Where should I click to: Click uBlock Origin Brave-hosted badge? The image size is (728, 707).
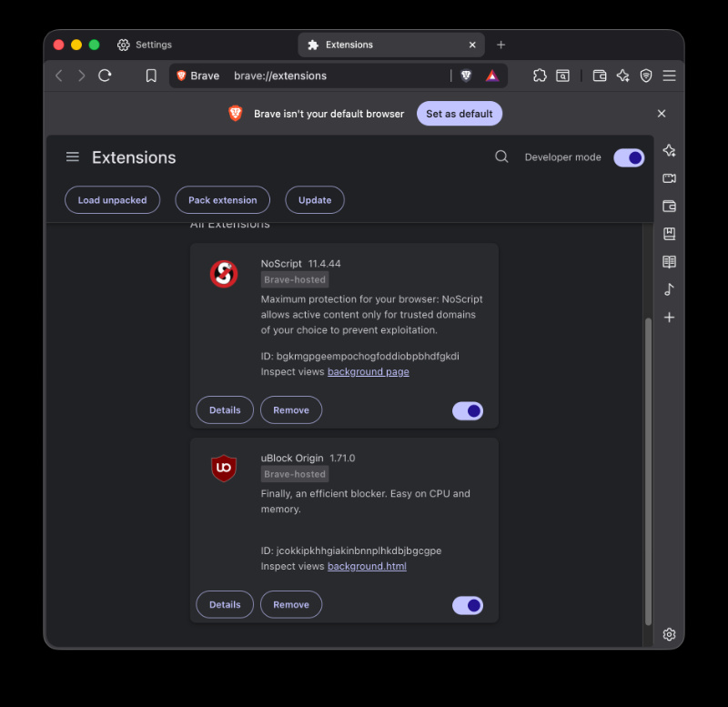click(295, 474)
